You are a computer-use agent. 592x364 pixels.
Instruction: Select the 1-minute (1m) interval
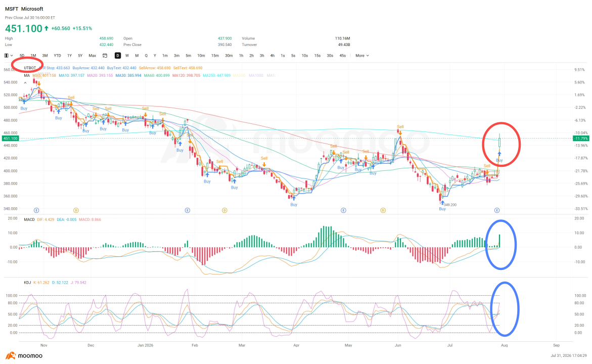(165, 56)
